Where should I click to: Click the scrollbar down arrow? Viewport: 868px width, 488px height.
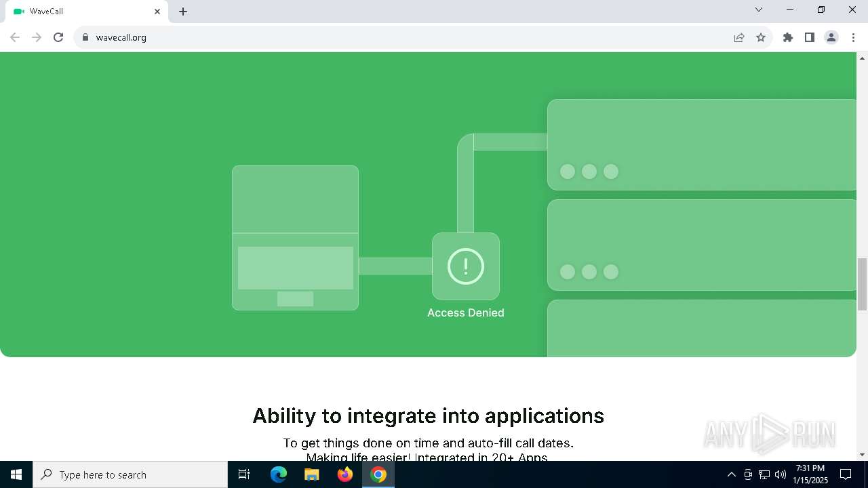pyautogui.click(x=862, y=455)
